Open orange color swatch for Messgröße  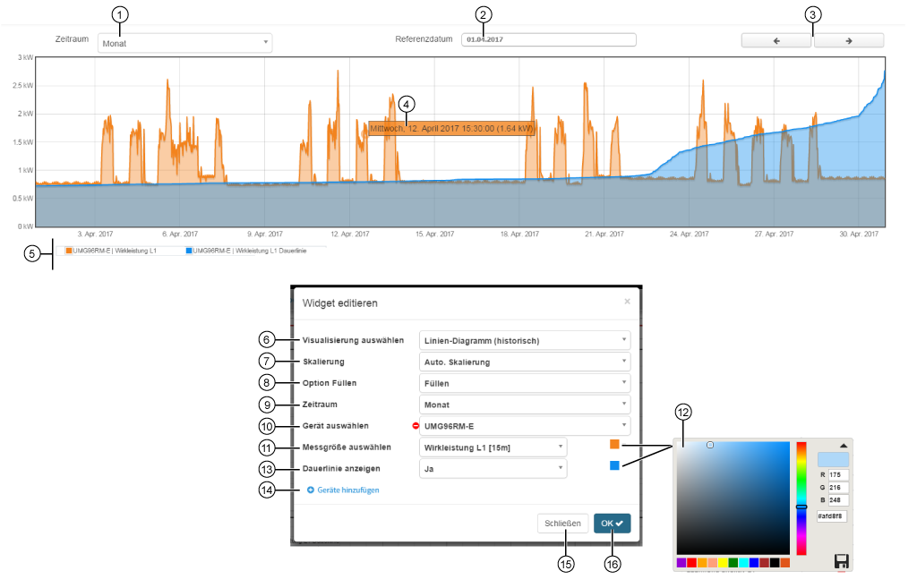(x=614, y=445)
